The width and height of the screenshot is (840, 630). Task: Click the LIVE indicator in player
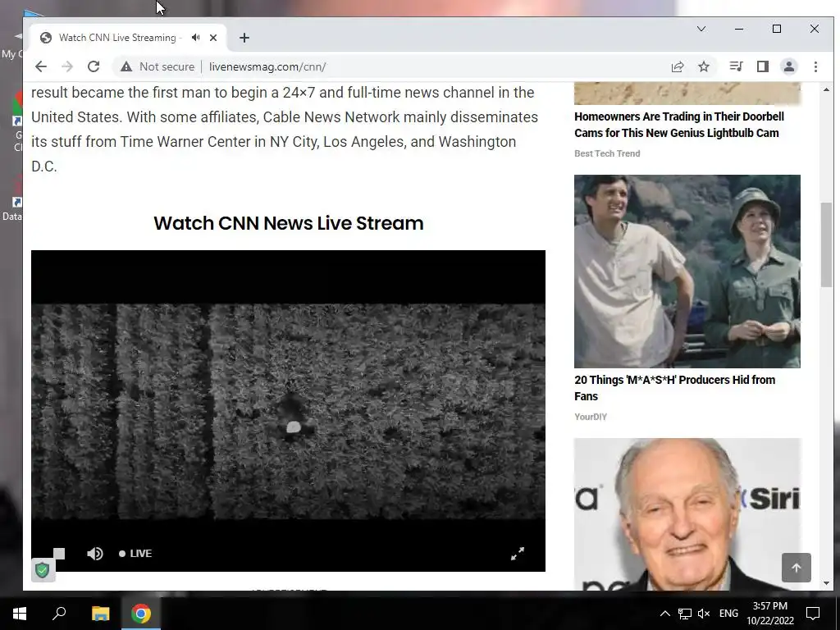135,554
